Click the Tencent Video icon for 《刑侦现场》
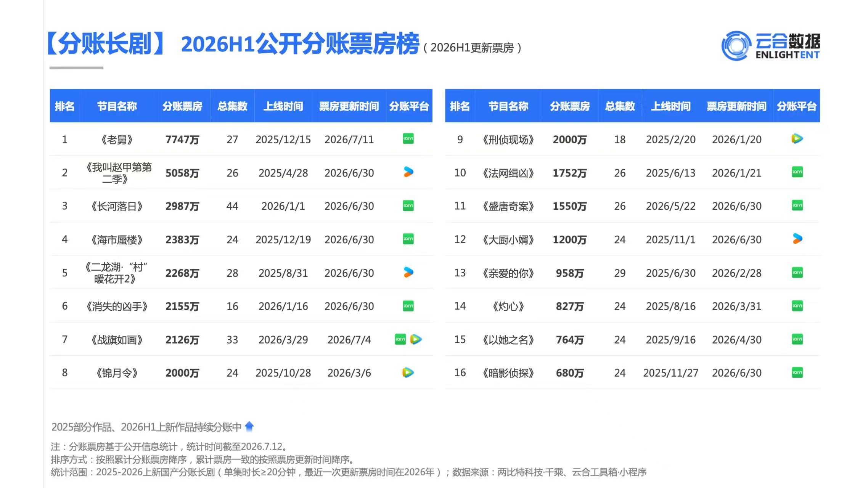 pyautogui.click(x=797, y=139)
